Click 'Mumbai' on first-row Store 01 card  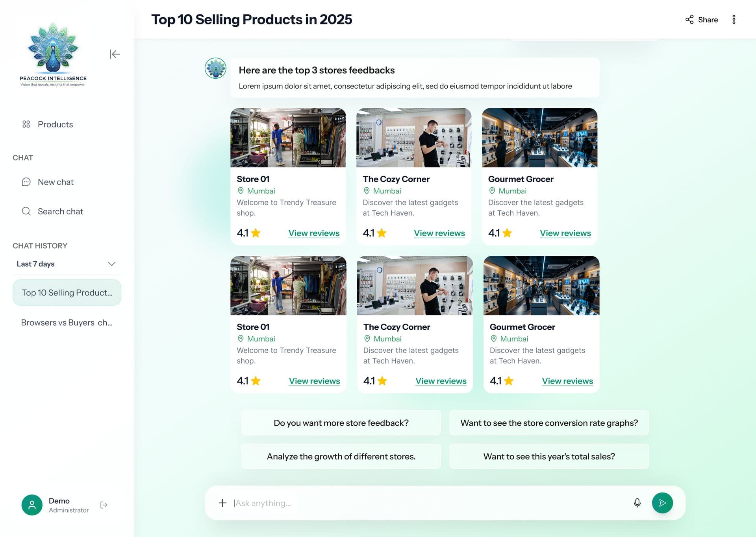[261, 191]
